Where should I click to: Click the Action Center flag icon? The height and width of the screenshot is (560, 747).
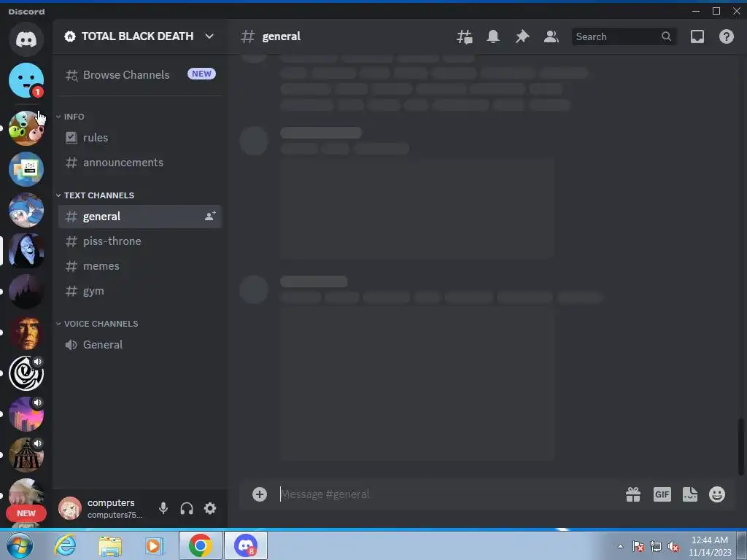pyautogui.click(x=638, y=547)
